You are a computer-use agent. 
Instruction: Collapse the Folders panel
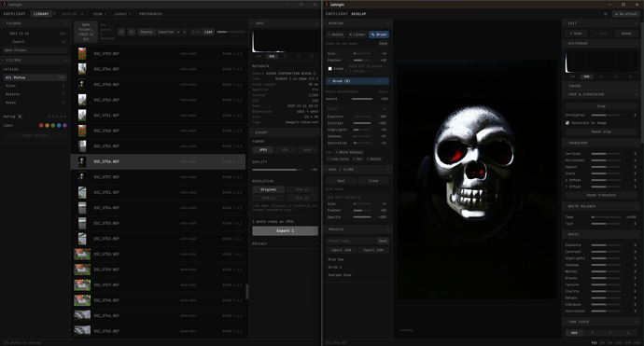click(35, 23)
